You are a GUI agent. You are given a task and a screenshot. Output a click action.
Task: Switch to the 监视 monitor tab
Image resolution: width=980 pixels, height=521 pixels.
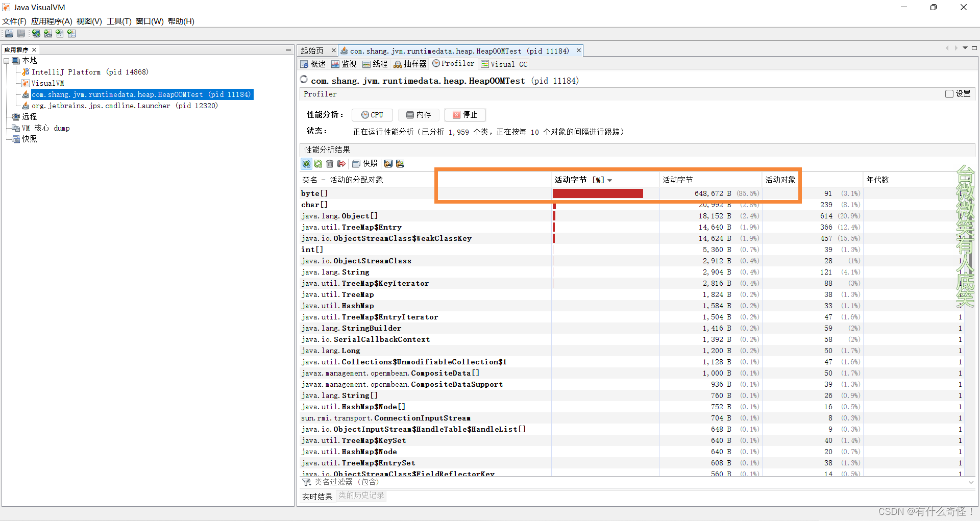[344, 64]
